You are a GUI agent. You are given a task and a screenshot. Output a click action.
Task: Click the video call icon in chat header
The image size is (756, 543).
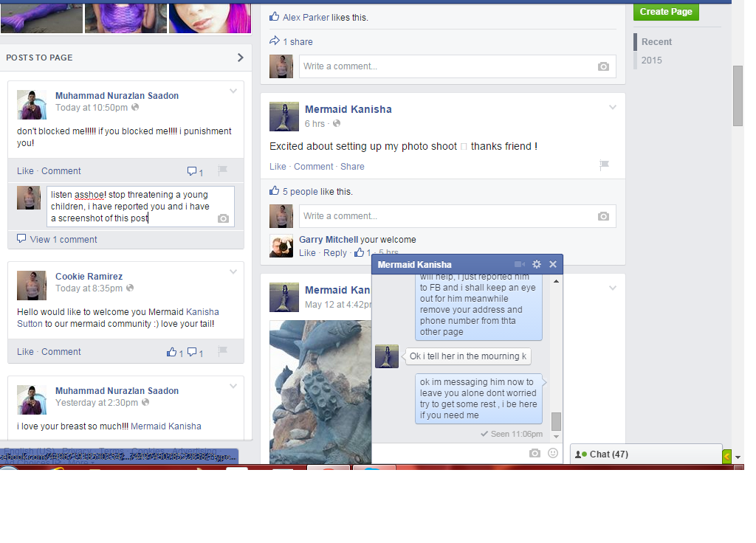pyautogui.click(x=520, y=264)
